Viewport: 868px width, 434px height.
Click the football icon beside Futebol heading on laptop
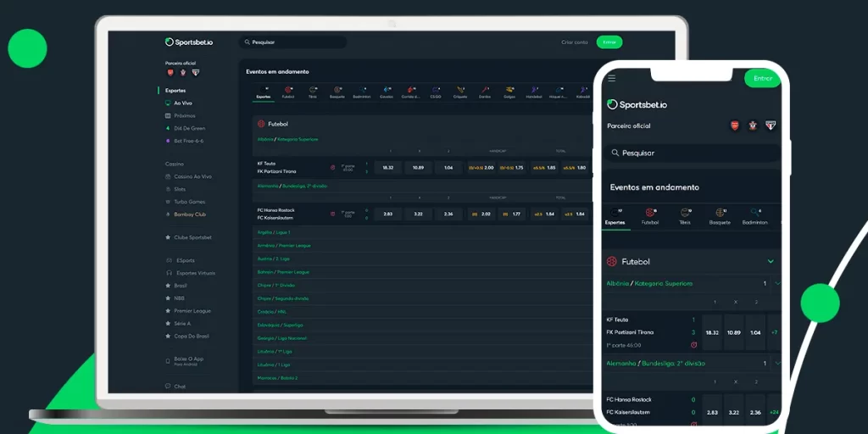coord(261,124)
